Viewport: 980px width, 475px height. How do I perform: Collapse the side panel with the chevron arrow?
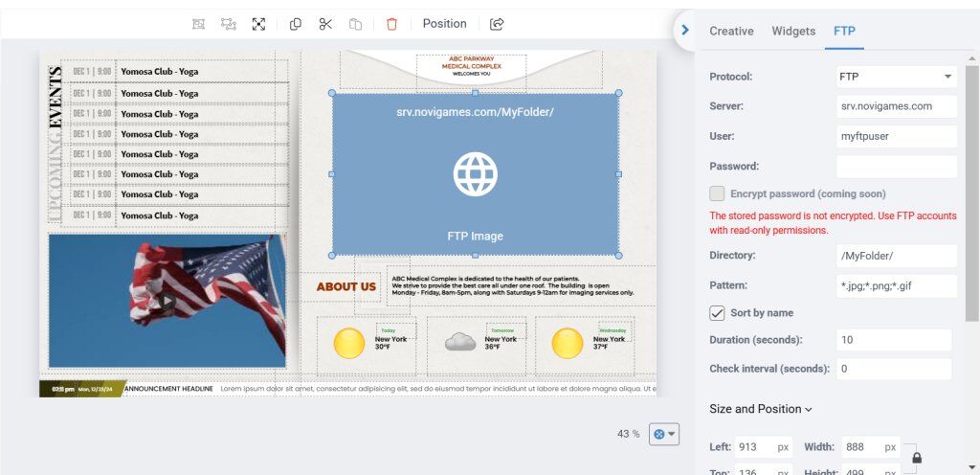click(x=684, y=30)
